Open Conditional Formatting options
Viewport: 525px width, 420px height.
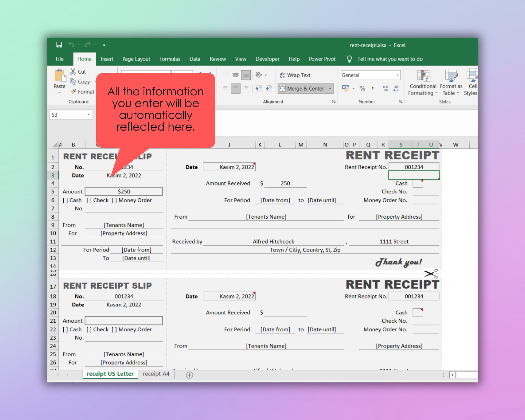pyautogui.click(x=423, y=81)
